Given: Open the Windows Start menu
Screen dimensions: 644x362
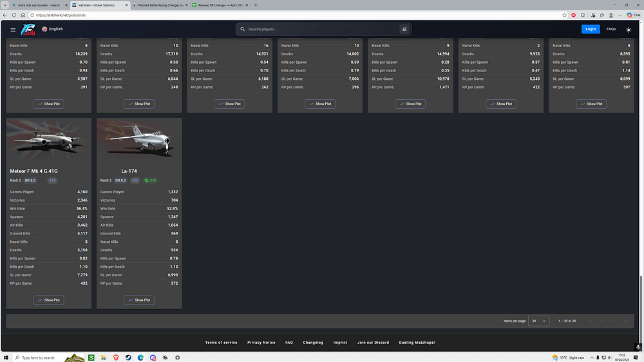Looking at the screenshot, I should 6,357.
